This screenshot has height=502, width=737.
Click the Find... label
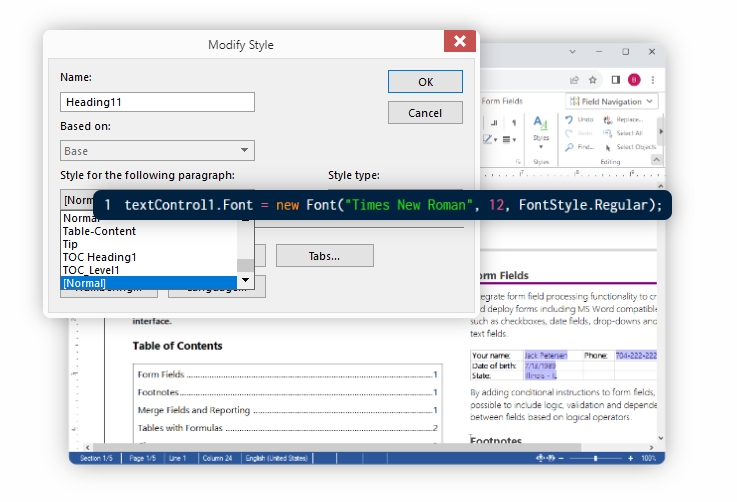point(585,147)
